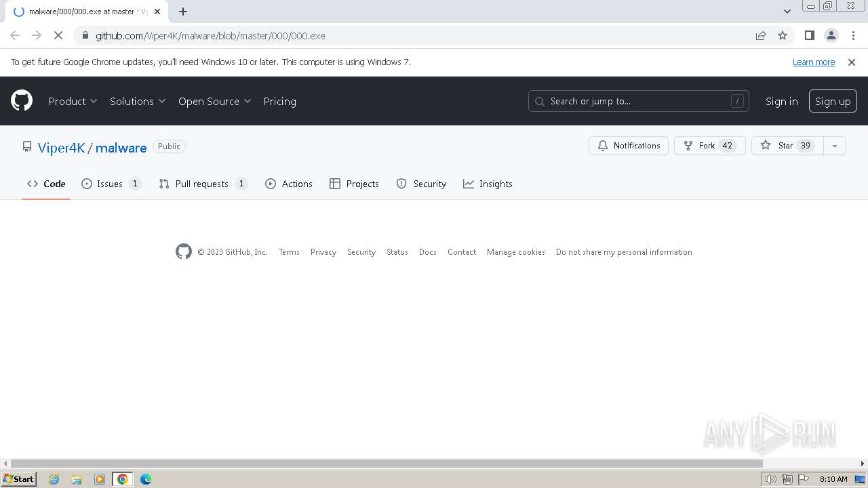The image size is (868, 488).
Task: Expand the Star lists dropdown arrow
Action: 835,146
